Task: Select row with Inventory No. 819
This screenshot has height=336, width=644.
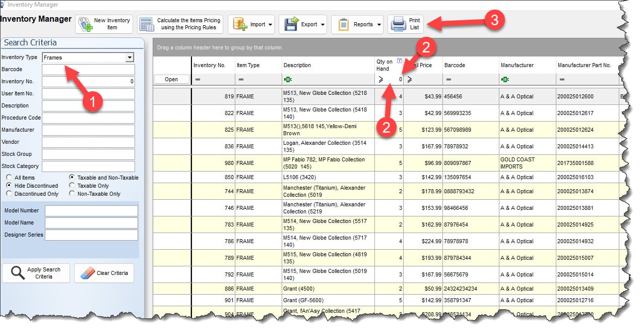Action: [387, 96]
